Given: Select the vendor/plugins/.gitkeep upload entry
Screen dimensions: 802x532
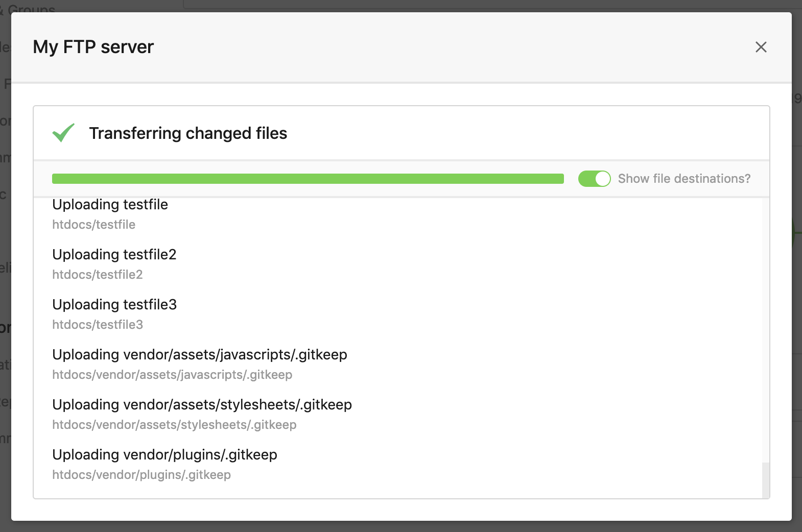Looking at the screenshot, I should point(164,454).
